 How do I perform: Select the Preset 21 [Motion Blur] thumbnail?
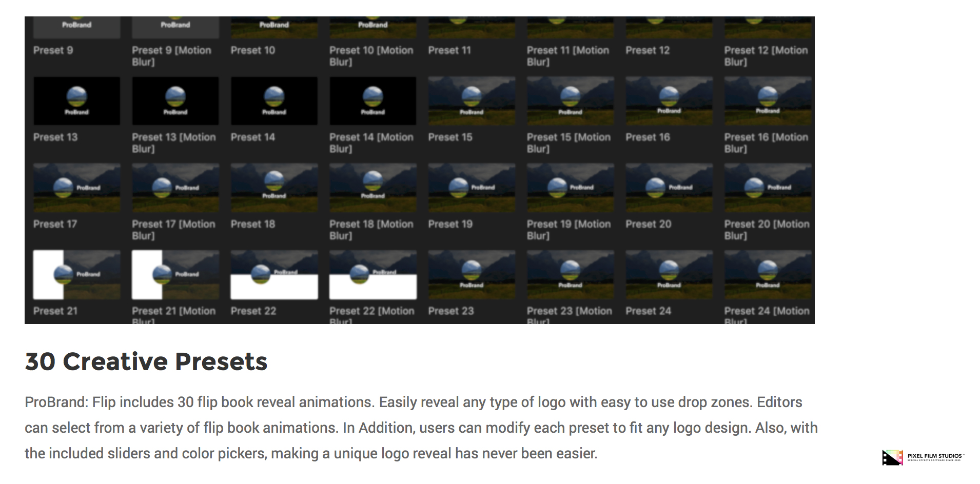[175, 275]
